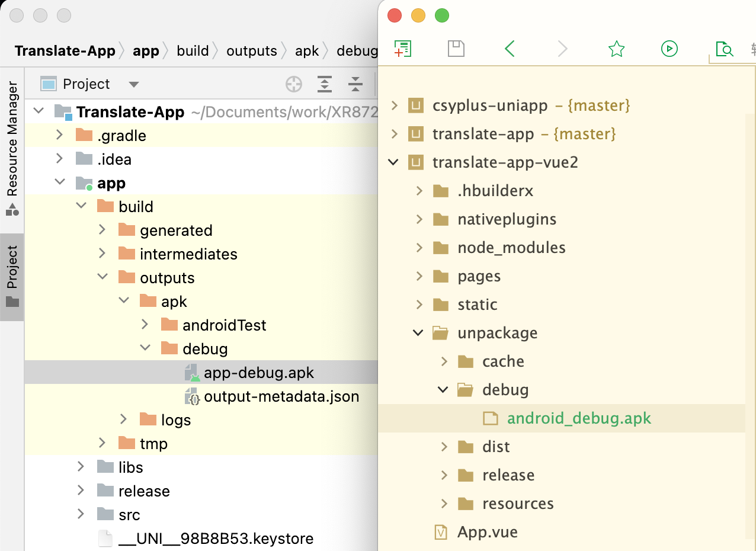Screen dimensions: 756x551
Task: Go back with the green left arrow
Action: (510, 49)
